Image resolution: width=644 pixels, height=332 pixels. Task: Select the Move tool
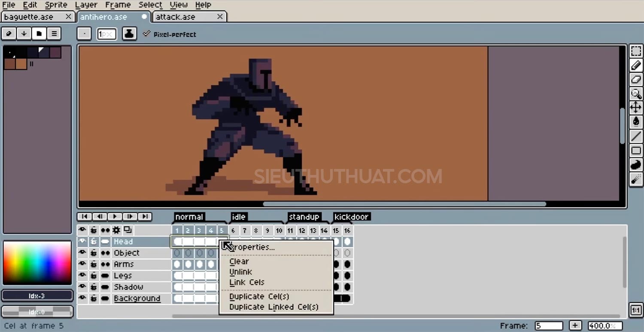[635, 107]
